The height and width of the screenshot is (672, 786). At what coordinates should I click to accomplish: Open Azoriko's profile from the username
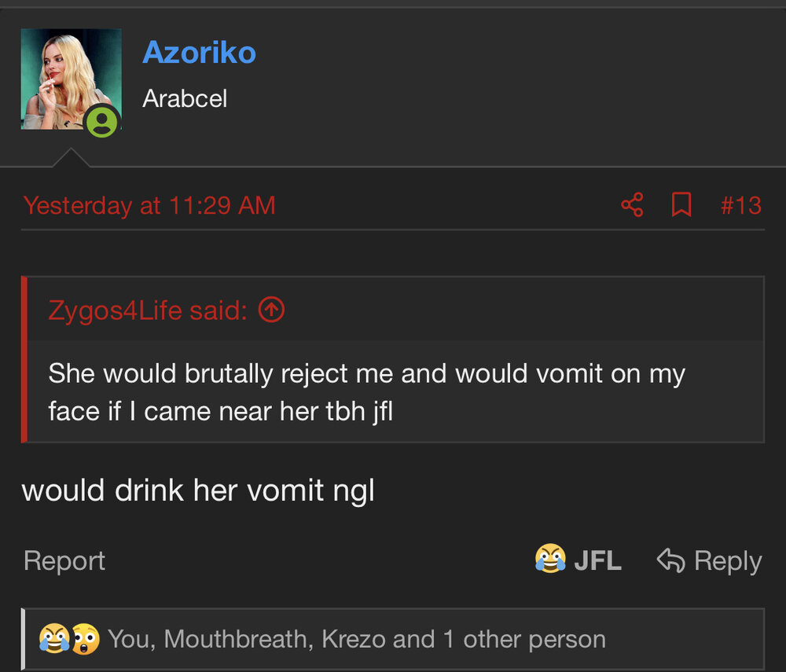click(199, 52)
